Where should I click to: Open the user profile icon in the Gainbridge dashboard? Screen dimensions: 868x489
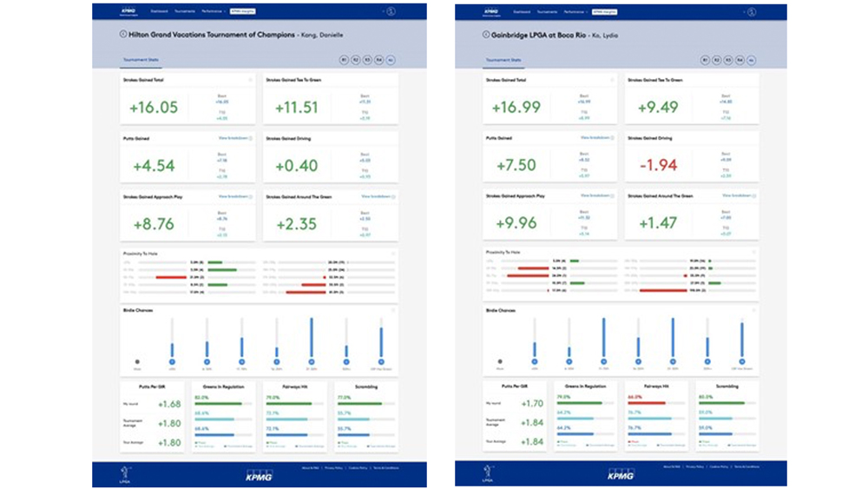[752, 11]
